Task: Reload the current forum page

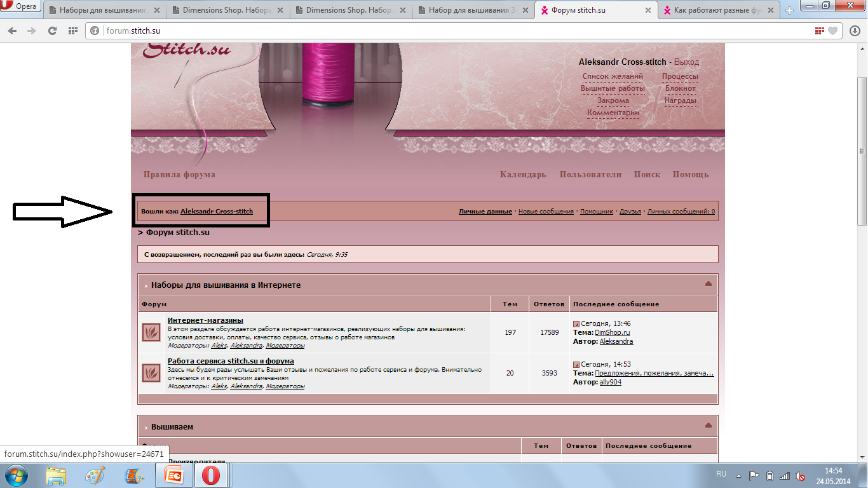Action: 52,30
